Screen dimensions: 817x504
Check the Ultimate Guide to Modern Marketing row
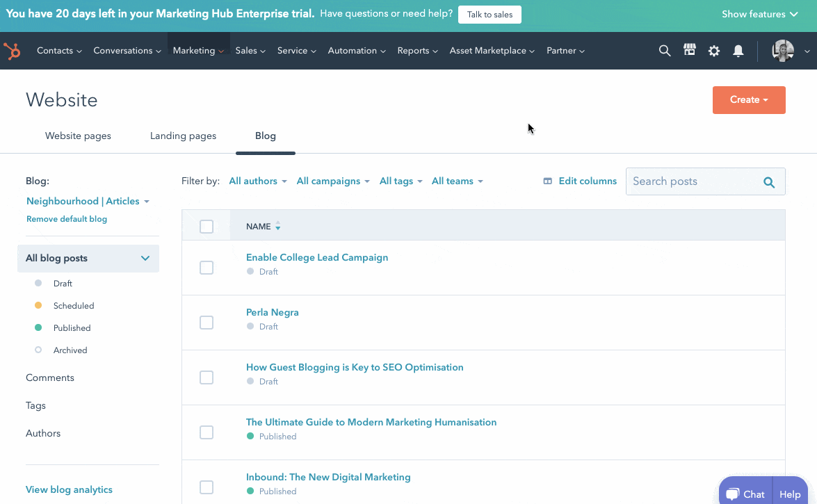click(x=207, y=432)
